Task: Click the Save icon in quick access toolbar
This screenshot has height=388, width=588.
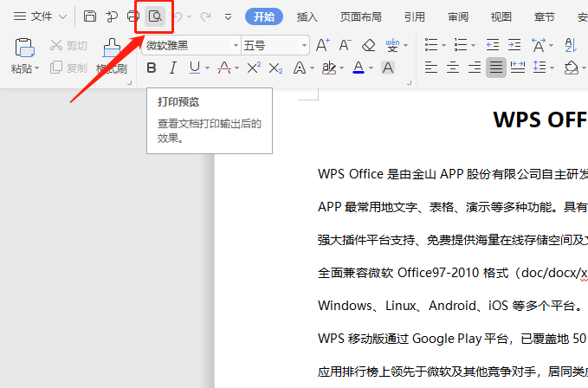Action: point(89,16)
